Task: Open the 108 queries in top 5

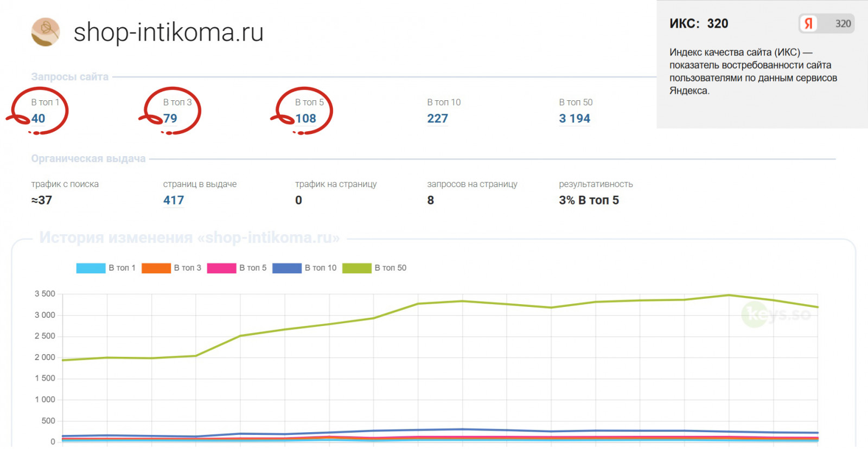Action: [305, 118]
